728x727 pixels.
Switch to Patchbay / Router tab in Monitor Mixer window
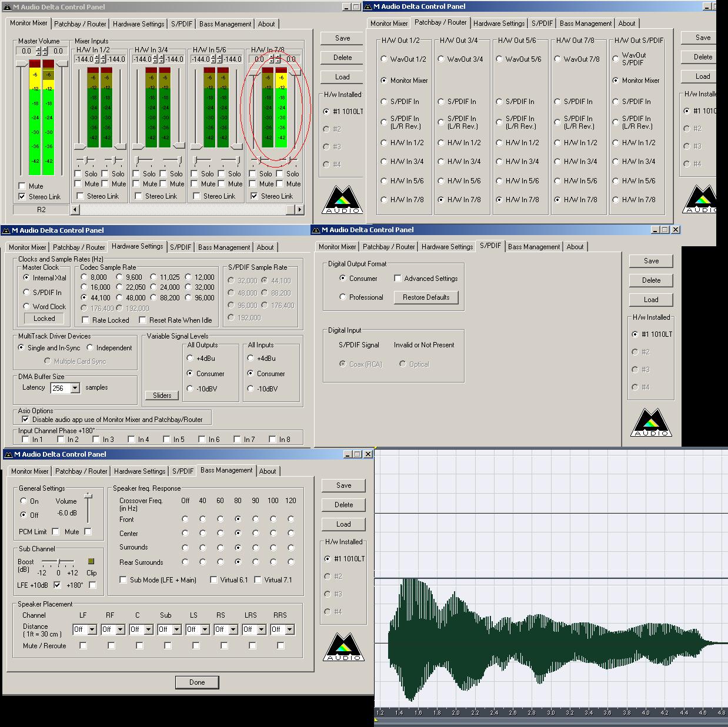pyautogui.click(x=80, y=24)
